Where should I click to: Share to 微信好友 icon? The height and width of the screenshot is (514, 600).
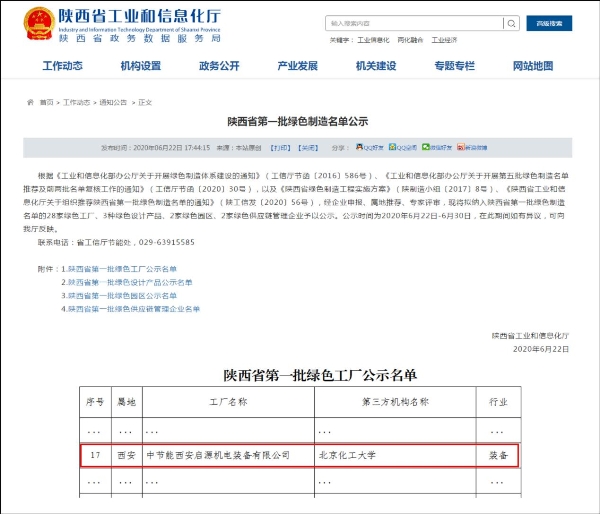(434, 147)
